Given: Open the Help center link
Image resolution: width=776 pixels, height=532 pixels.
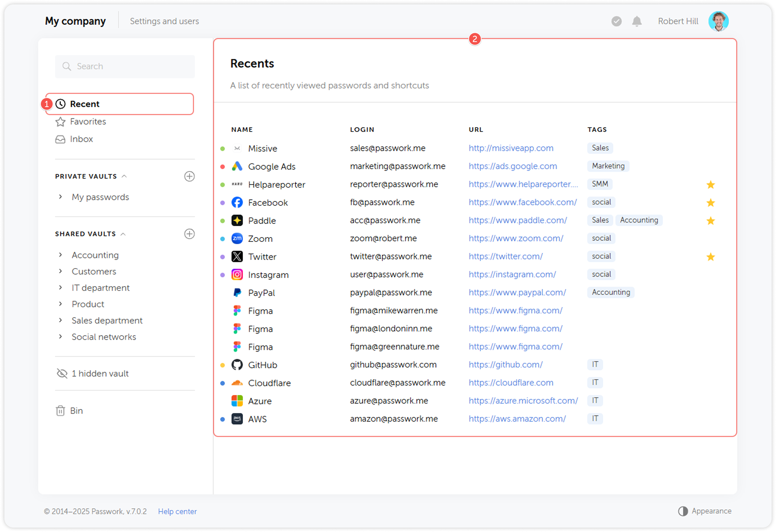Looking at the screenshot, I should click(x=177, y=511).
